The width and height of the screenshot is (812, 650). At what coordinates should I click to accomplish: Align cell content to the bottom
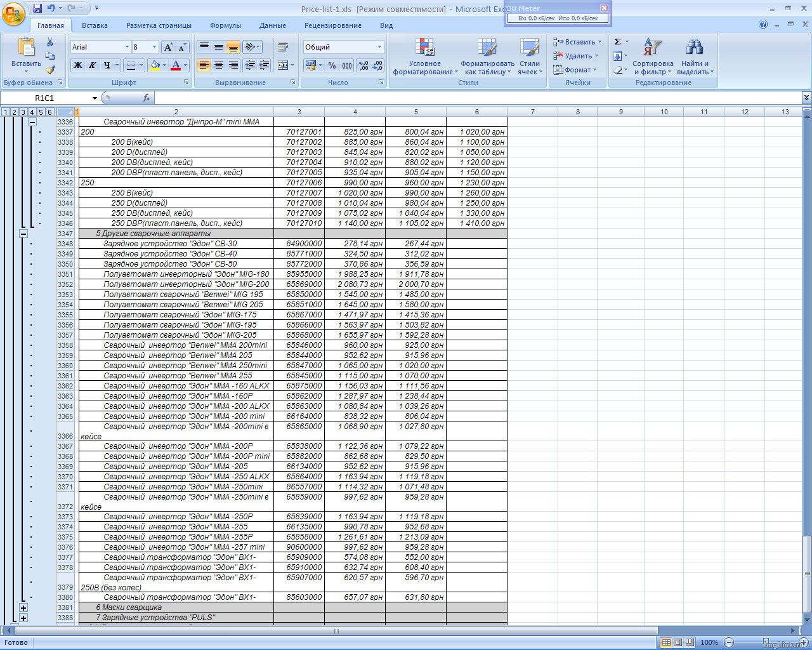coord(233,47)
